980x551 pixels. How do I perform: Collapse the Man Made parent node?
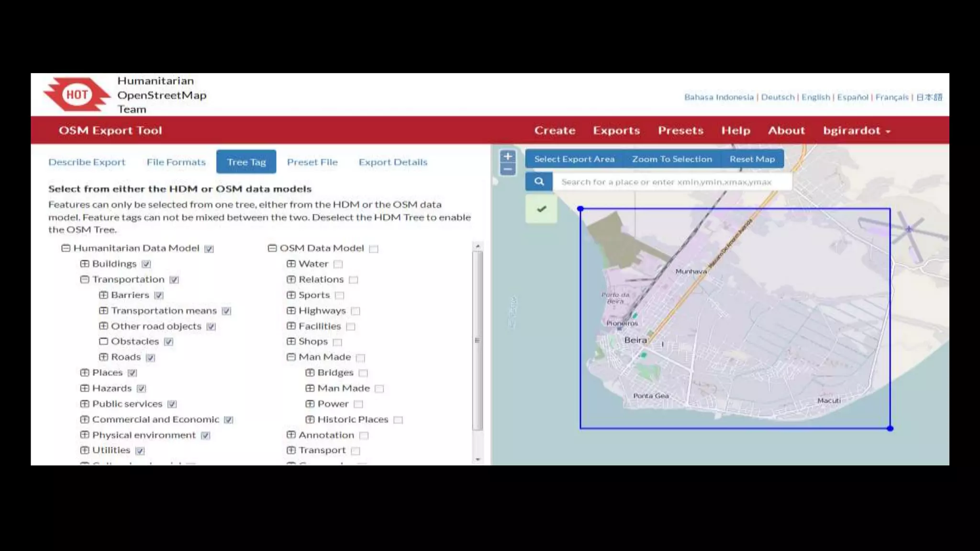pyautogui.click(x=291, y=357)
